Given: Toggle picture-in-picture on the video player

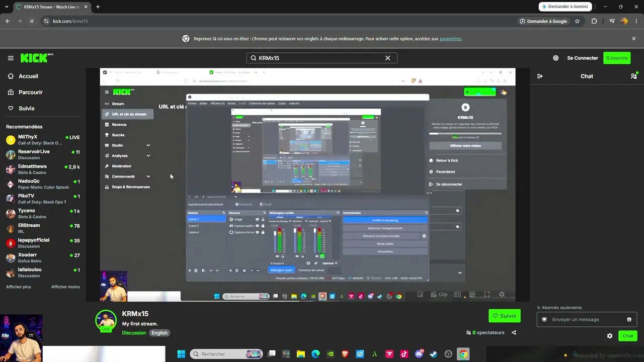Looking at the screenshot, I should click(420, 295).
